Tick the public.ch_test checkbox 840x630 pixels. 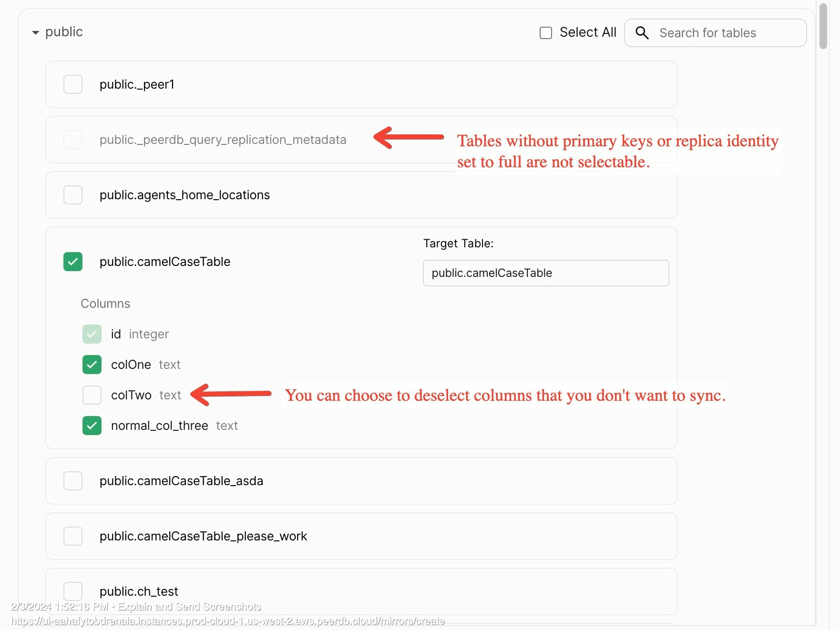[73, 591]
